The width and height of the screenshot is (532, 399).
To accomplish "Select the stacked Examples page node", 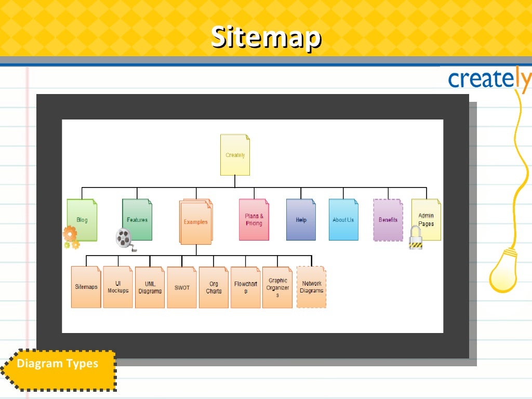I will pyautogui.click(x=196, y=221).
